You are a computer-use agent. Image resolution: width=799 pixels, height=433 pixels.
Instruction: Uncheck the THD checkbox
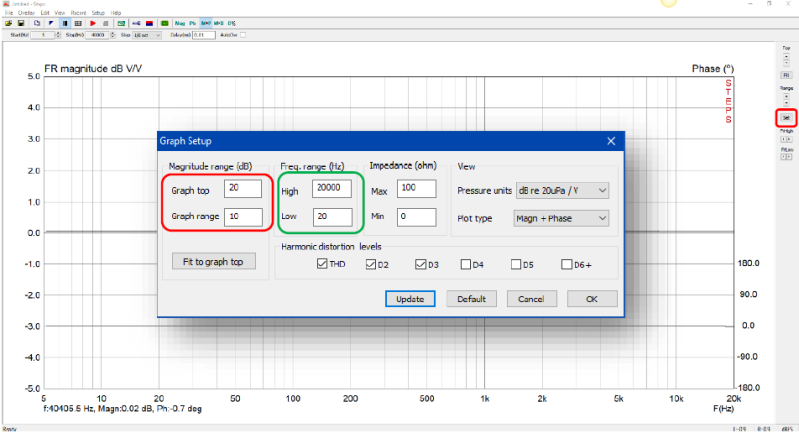pyautogui.click(x=322, y=264)
